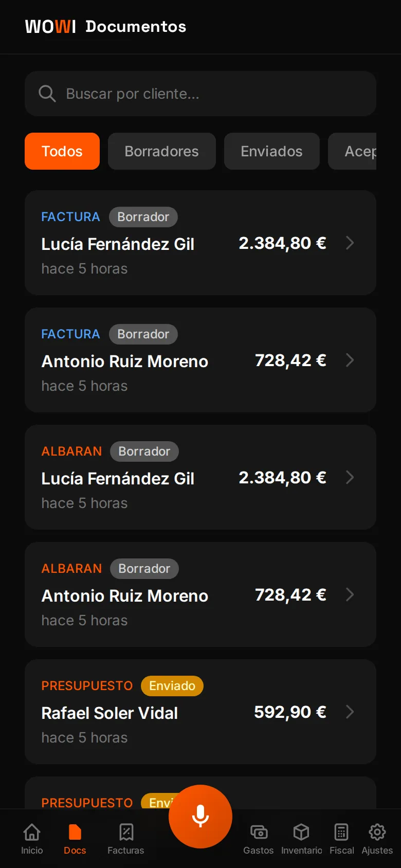This screenshot has width=401, height=868.
Task: Focus the Buscar por cliente search field
Action: tap(200, 94)
